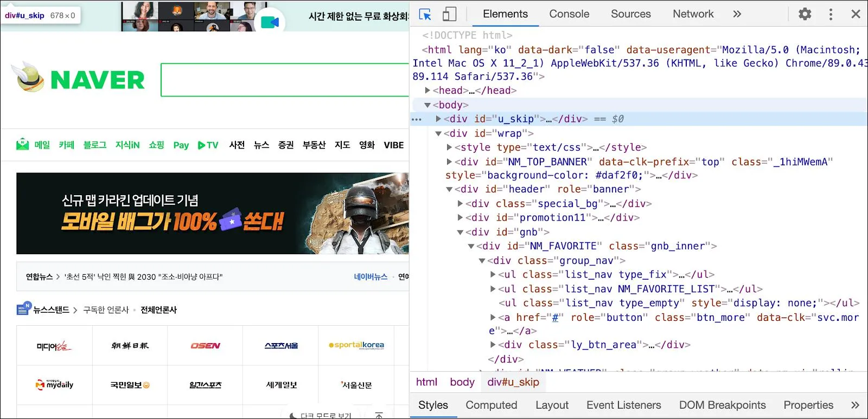The height and width of the screenshot is (419, 868).
Task: Click the Naver search input field
Action: pos(285,80)
